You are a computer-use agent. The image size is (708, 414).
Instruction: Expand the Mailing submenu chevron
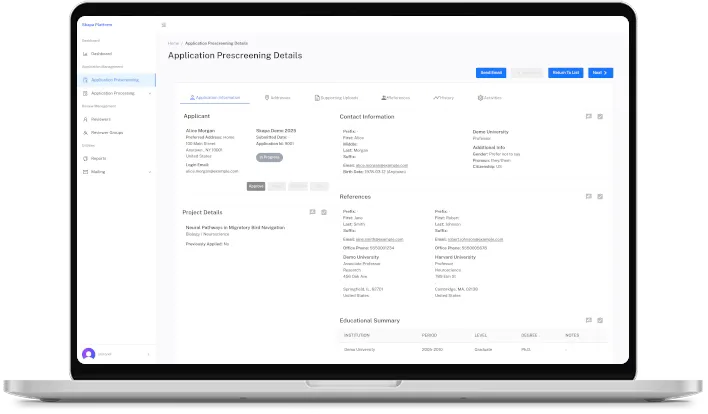point(150,172)
